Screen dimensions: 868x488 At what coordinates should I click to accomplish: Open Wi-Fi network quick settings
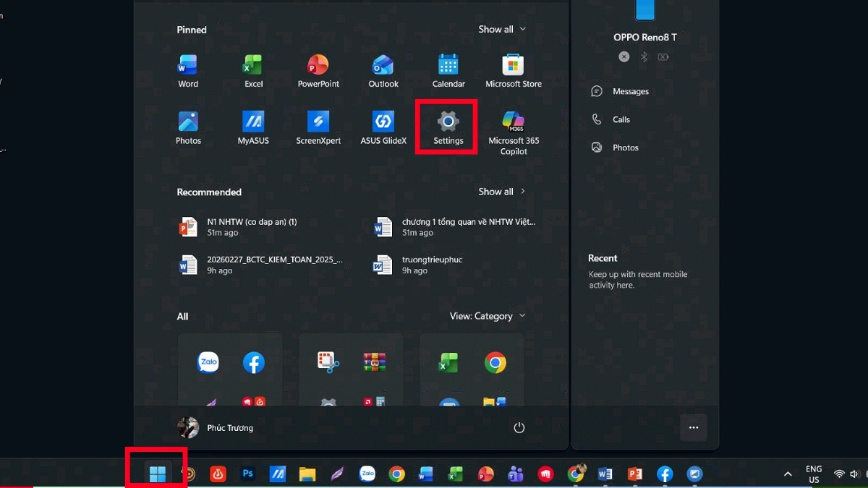pos(839,474)
